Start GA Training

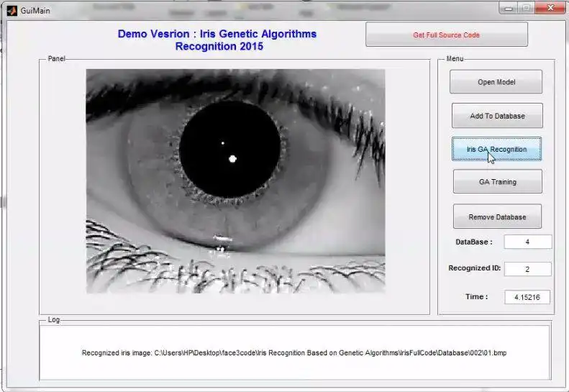tap(498, 181)
